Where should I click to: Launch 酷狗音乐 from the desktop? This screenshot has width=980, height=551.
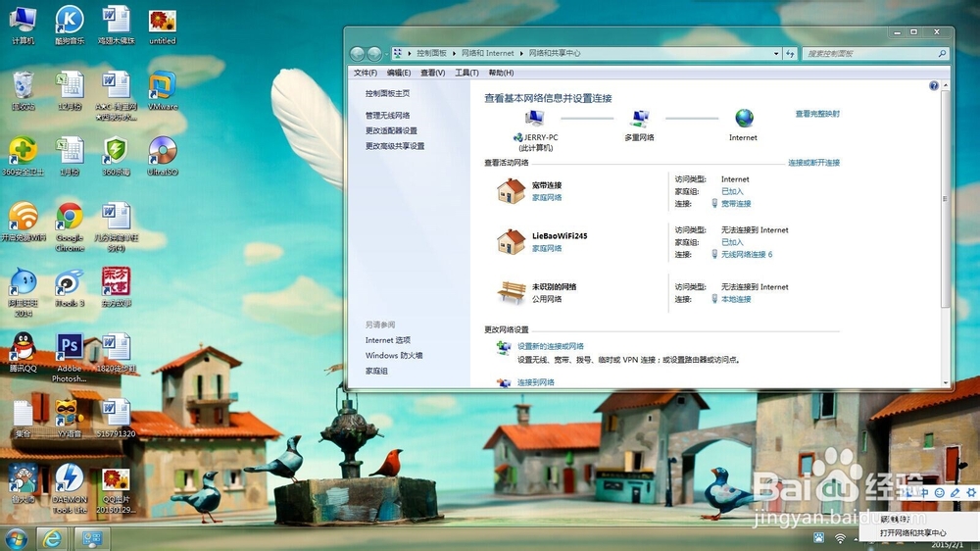[x=70, y=25]
